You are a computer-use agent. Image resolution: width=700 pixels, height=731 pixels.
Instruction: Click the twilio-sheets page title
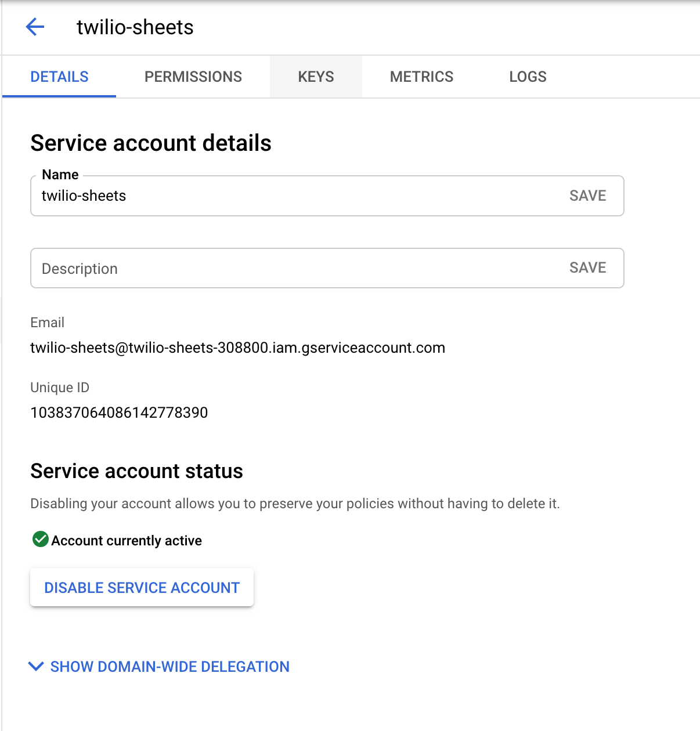135,27
